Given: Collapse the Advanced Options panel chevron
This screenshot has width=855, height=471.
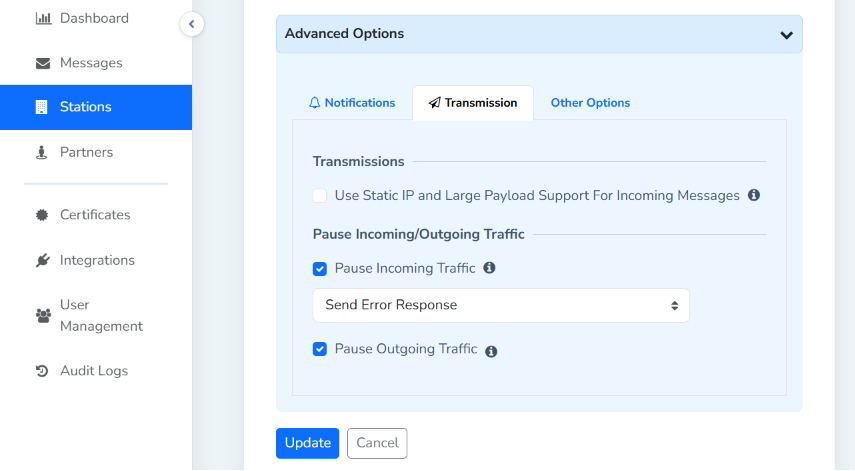Looking at the screenshot, I should coord(786,35).
